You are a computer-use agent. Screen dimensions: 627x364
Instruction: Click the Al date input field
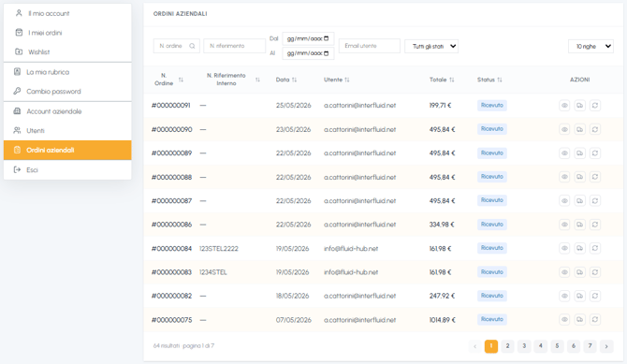point(308,53)
